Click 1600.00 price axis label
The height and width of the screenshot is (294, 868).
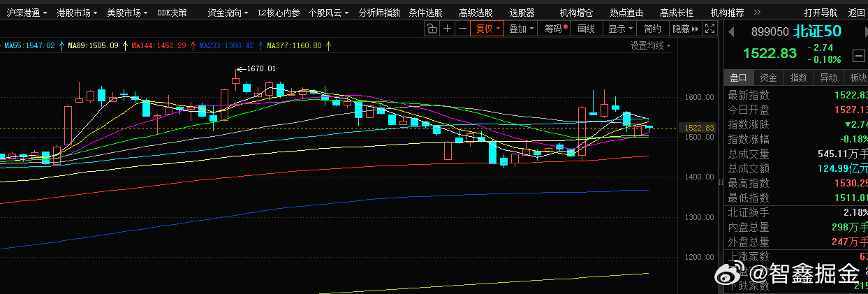click(x=700, y=98)
